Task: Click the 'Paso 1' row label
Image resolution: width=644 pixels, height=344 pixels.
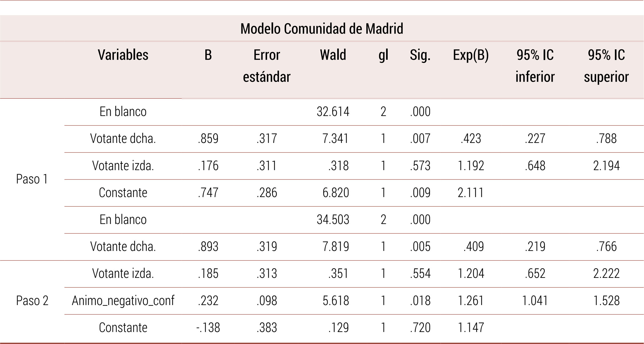Action: [32, 179]
